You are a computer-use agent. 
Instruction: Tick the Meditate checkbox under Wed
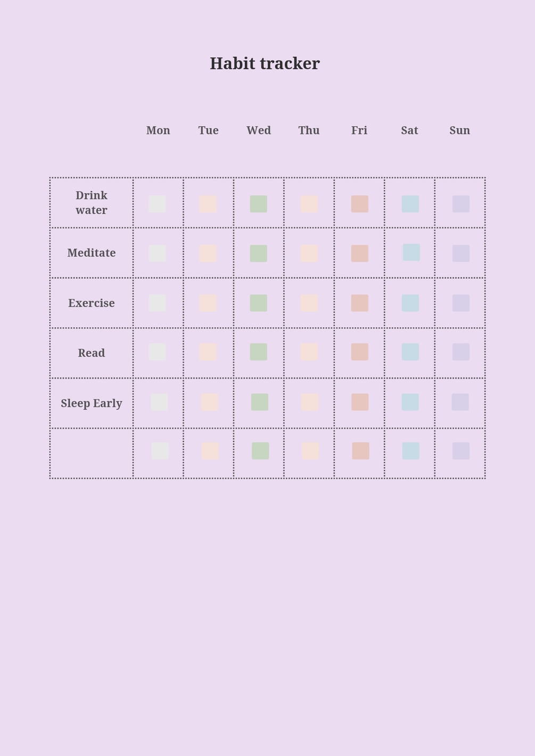coord(259,253)
